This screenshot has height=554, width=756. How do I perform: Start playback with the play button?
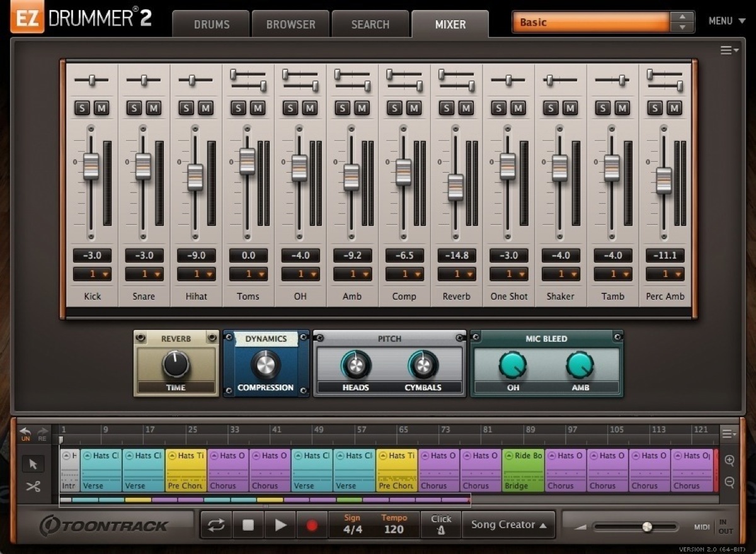pos(280,525)
